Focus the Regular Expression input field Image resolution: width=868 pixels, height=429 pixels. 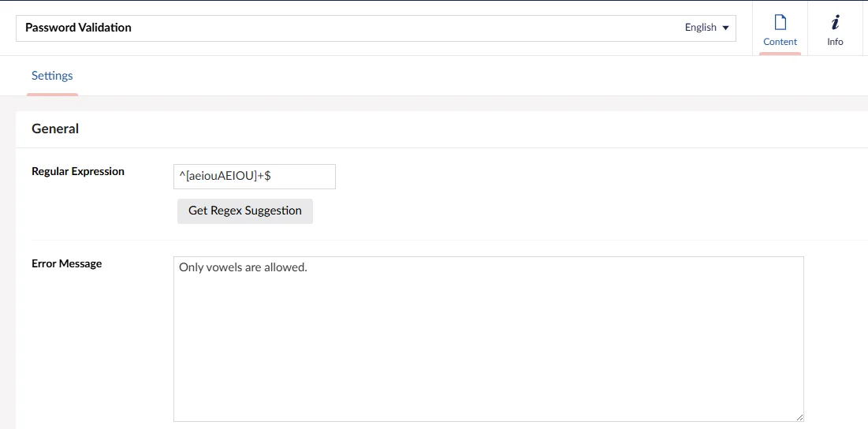(x=300, y=177)
